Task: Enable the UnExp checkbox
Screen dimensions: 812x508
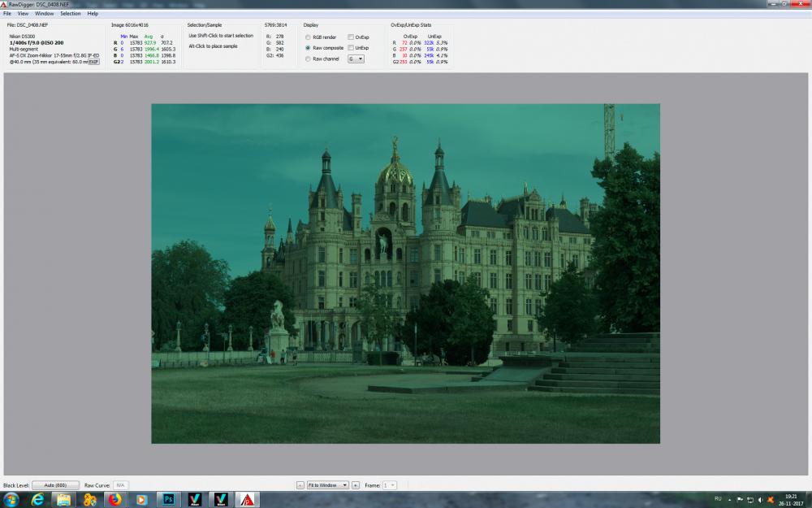Action: pyautogui.click(x=351, y=48)
